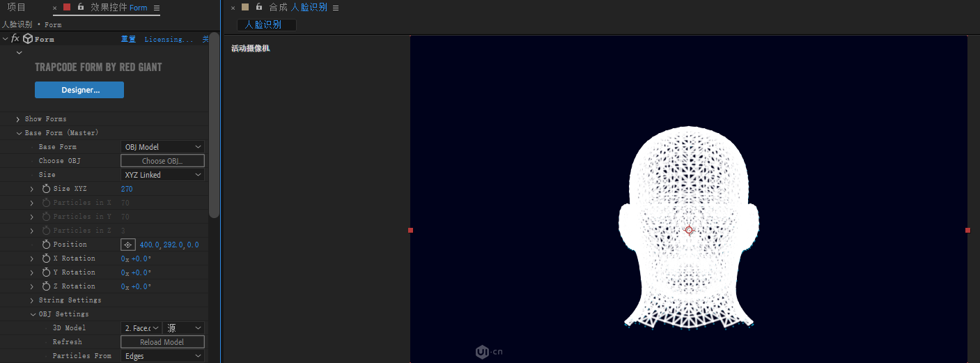Screen dimensions: 980x363
Task: Select the 效果控件 Form tab
Action: [119, 7]
